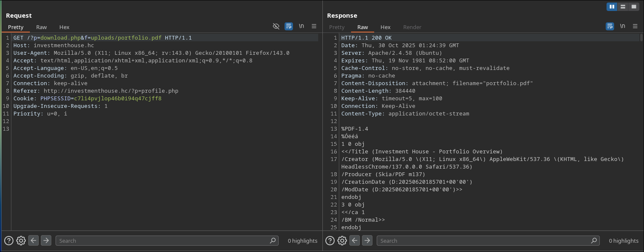The height and width of the screenshot is (252, 644).
Task: Go to next match in Response search
Action: point(367,241)
